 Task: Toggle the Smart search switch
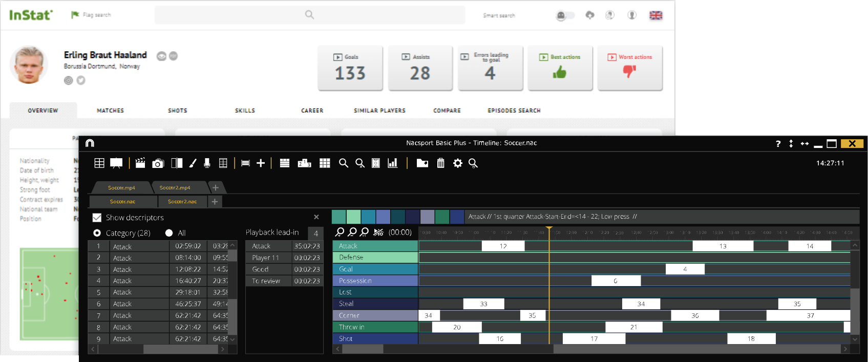click(565, 15)
